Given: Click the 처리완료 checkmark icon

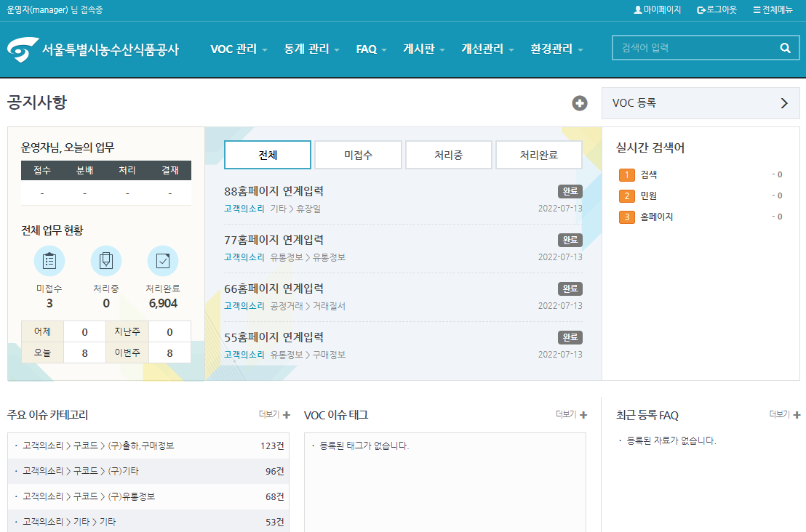Looking at the screenshot, I should tap(163, 261).
